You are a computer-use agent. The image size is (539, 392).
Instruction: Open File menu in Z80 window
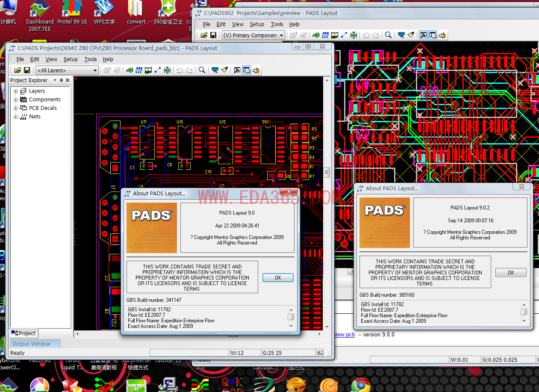(x=20, y=59)
